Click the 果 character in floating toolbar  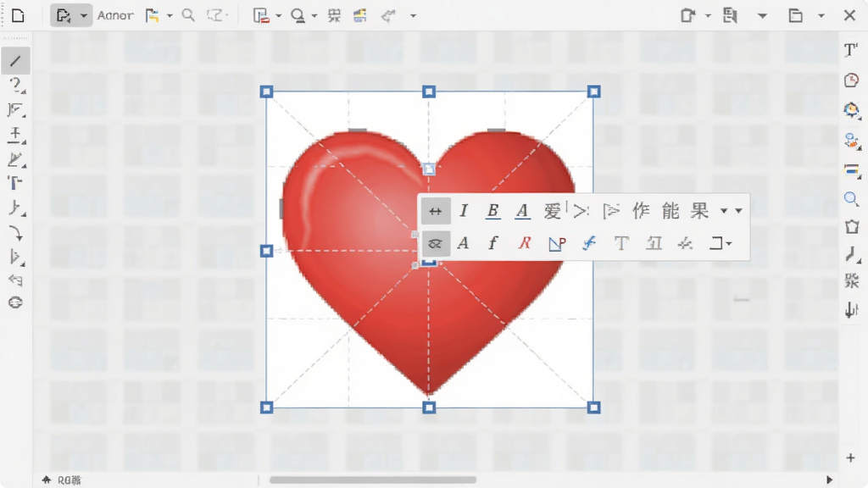(699, 210)
